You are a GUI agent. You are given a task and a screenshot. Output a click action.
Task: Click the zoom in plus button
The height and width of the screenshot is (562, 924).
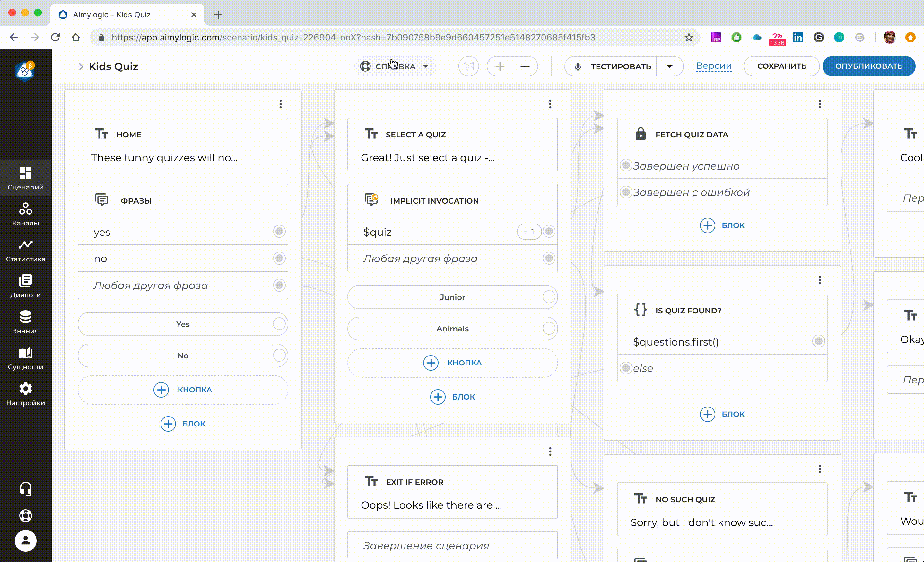click(500, 66)
